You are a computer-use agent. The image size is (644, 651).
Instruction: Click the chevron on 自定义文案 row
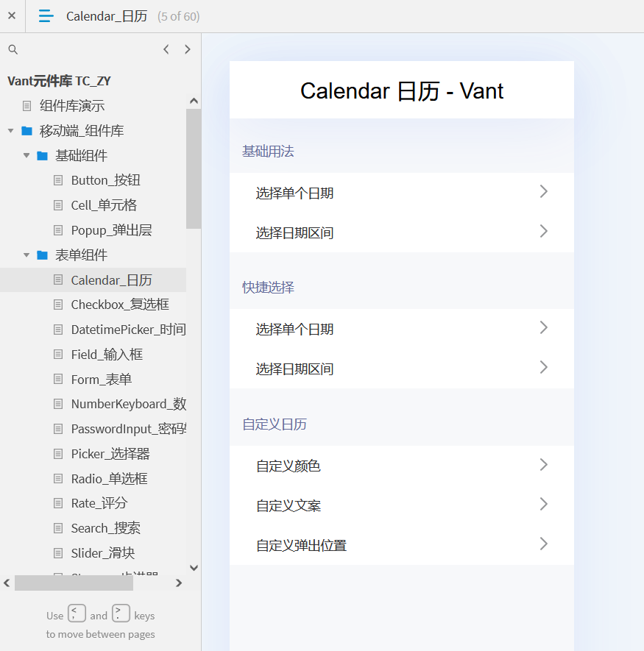543,504
